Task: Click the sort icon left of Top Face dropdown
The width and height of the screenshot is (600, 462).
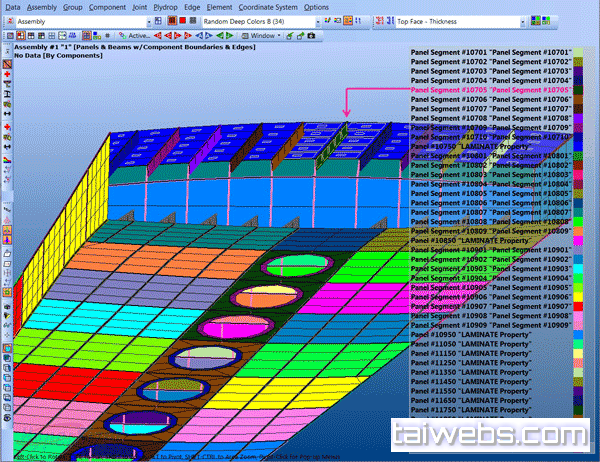Action: pos(388,20)
